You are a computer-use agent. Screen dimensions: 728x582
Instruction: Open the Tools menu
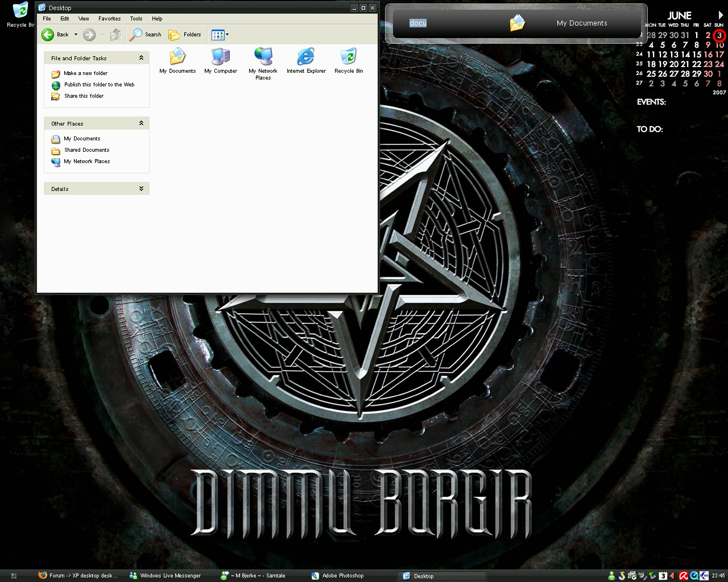(136, 19)
